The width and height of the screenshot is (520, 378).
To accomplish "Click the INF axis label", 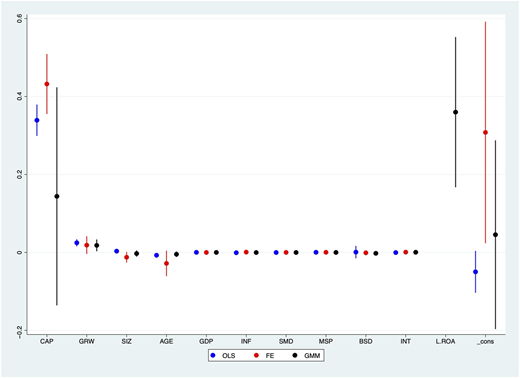I will tap(246, 341).
